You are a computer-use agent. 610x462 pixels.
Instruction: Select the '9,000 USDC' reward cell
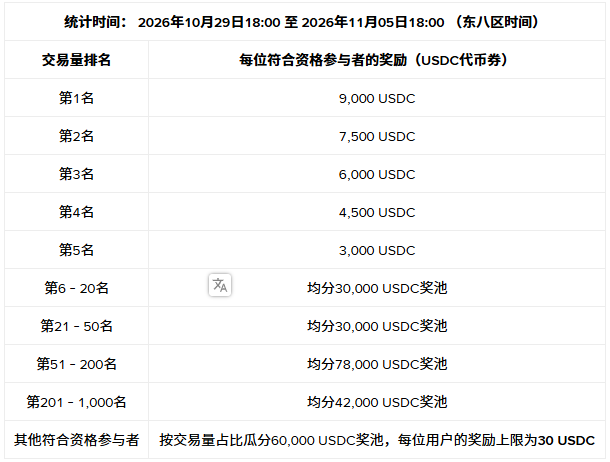pyautogui.click(x=377, y=98)
